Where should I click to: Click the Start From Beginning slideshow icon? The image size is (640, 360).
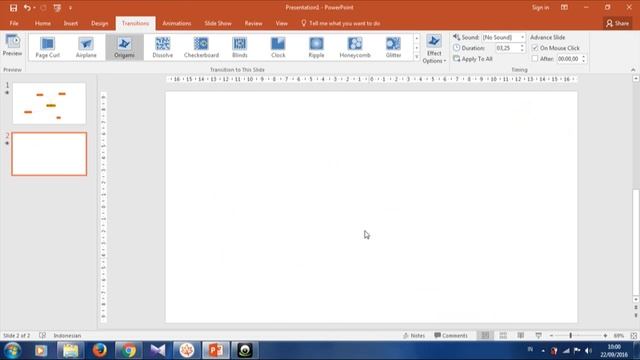tap(57, 8)
